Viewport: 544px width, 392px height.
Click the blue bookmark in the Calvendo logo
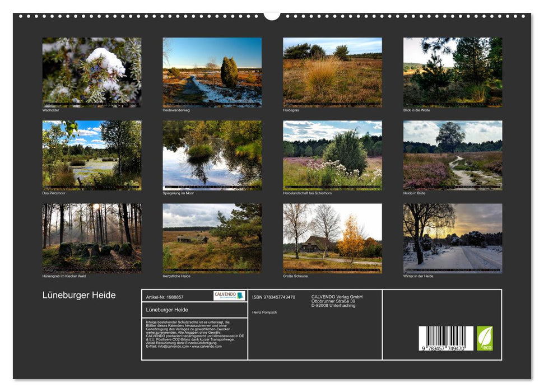click(x=239, y=295)
